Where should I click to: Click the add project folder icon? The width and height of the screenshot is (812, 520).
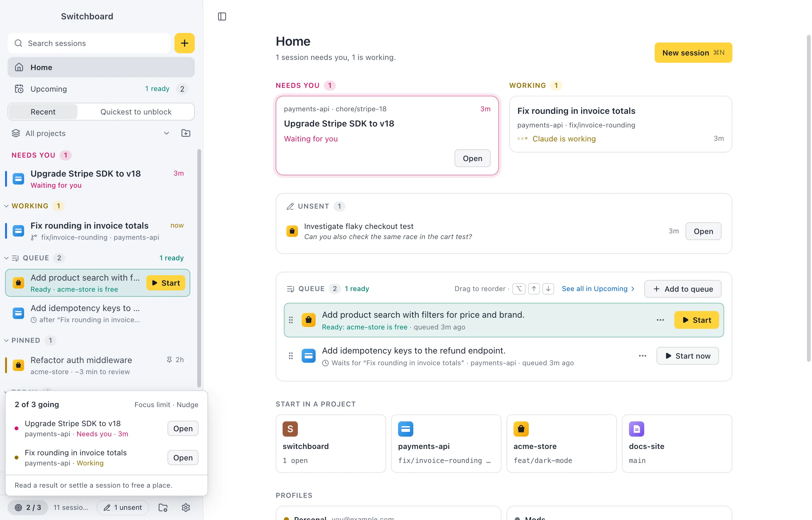[x=186, y=133]
